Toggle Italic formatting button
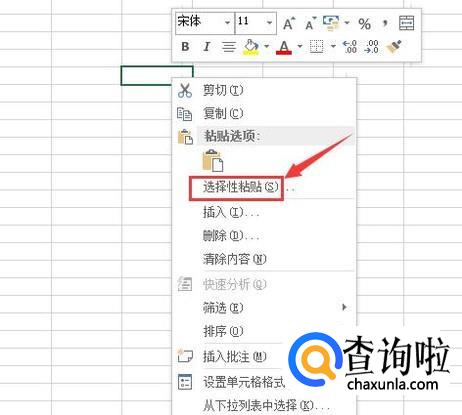The image size is (462, 415). coord(207,47)
